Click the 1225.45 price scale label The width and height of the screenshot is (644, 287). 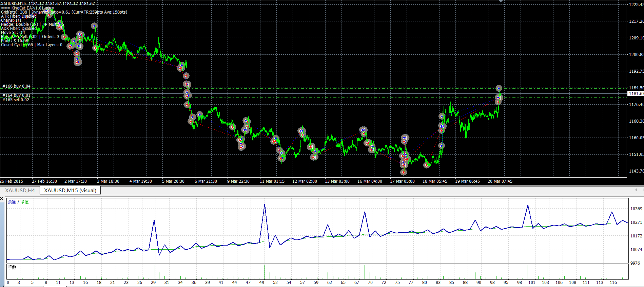636,5
